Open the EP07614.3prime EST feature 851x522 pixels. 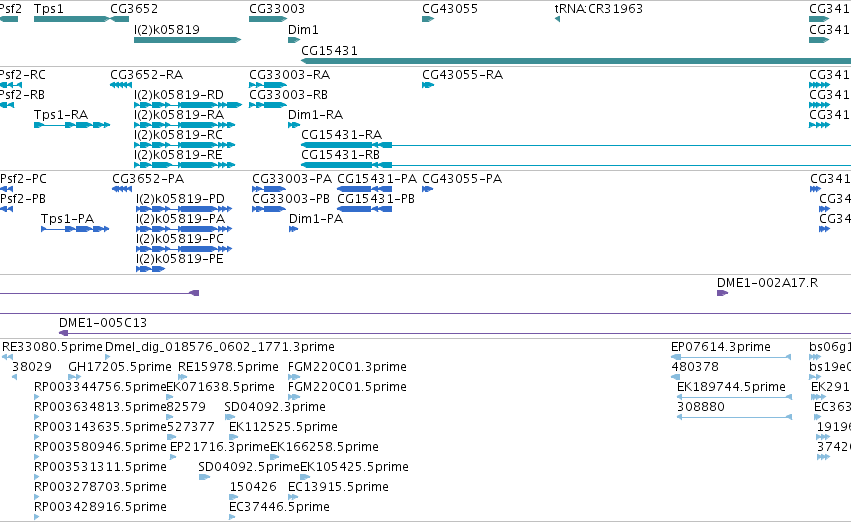pos(731,357)
